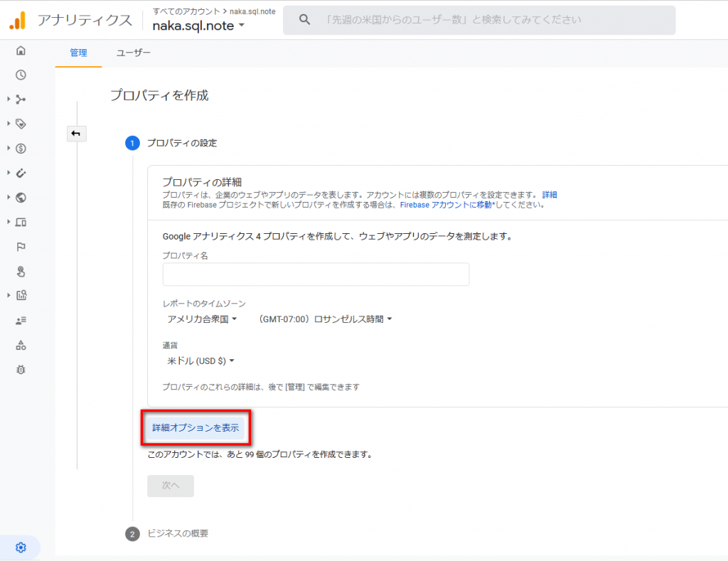The height and width of the screenshot is (561, 728).
Task: Open the Analysis chart icon in sidebar
Action: coord(21,295)
